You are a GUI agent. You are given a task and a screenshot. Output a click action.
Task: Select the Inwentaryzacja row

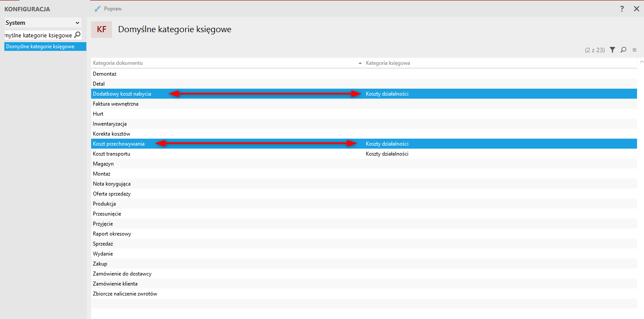364,124
